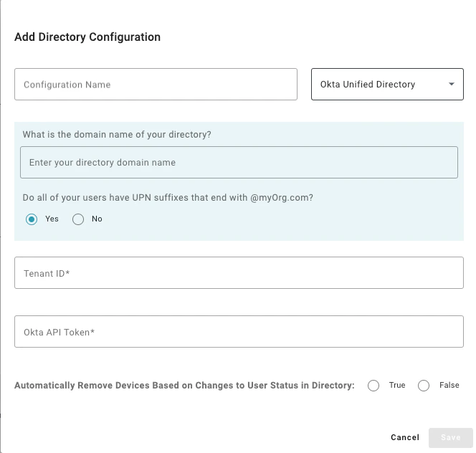Viewport: 476px width, 453px height.
Task: Click the Okta API Token field
Action: 239,332
